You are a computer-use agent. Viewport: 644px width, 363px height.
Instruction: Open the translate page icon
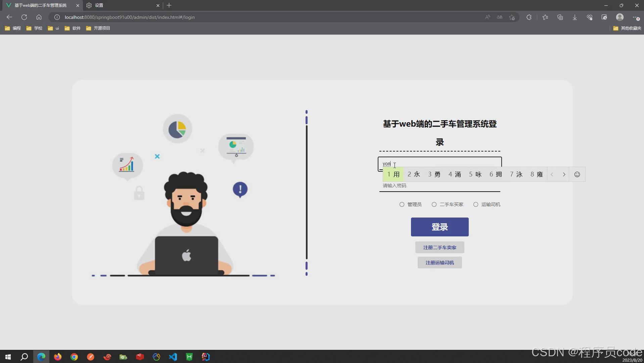(499, 17)
